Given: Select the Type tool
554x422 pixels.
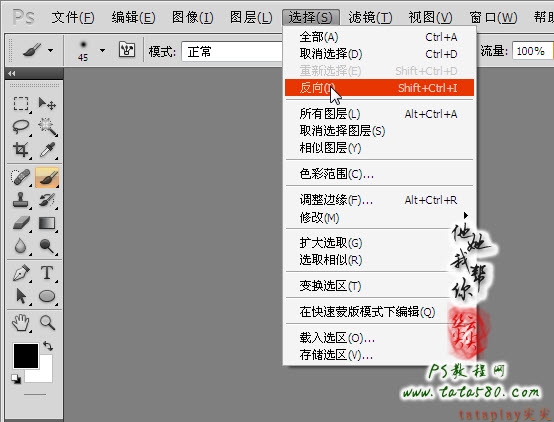Looking at the screenshot, I should coord(47,273).
